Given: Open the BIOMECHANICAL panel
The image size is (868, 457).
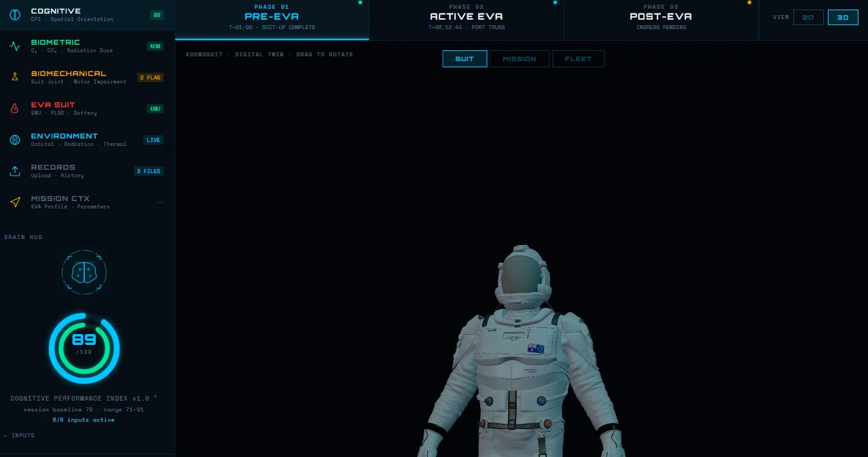Looking at the screenshot, I should click(x=87, y=77).
